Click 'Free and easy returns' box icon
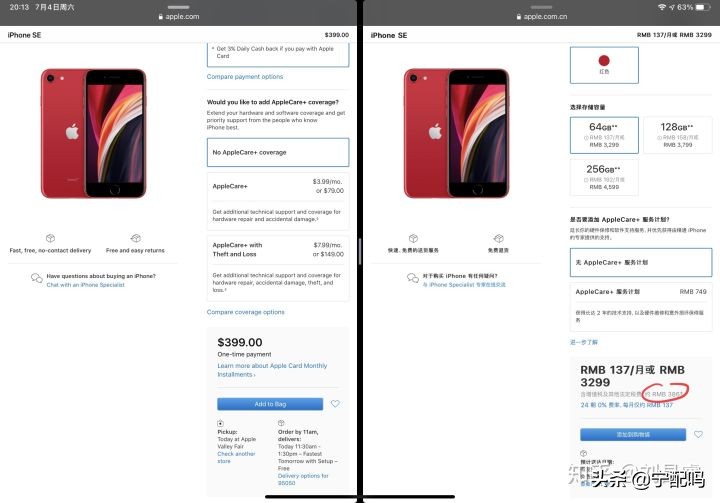The image size is (720, 503). 135,238
